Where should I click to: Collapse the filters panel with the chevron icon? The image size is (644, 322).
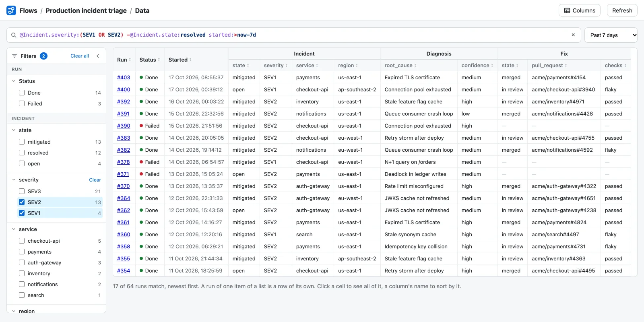(98, 56)
